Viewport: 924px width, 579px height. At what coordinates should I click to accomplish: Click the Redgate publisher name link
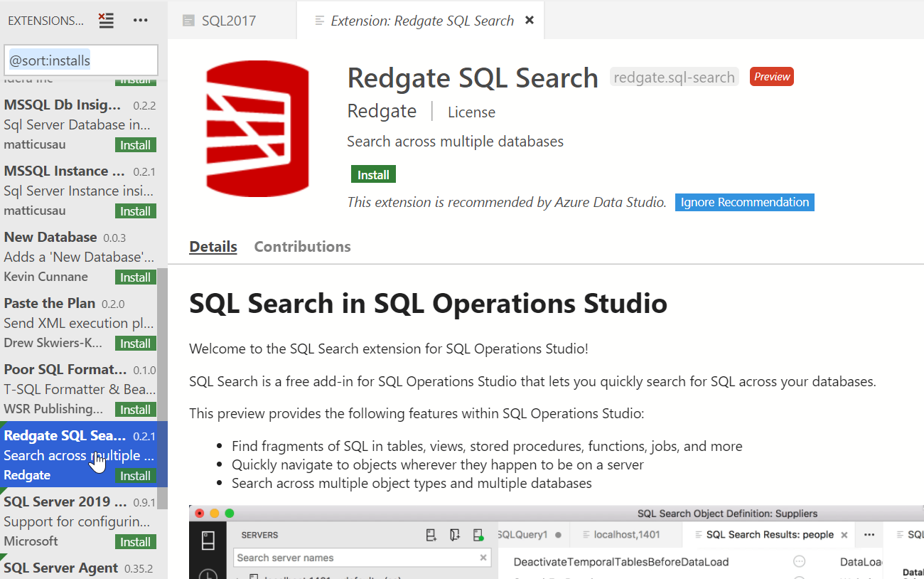pos(382,112)
